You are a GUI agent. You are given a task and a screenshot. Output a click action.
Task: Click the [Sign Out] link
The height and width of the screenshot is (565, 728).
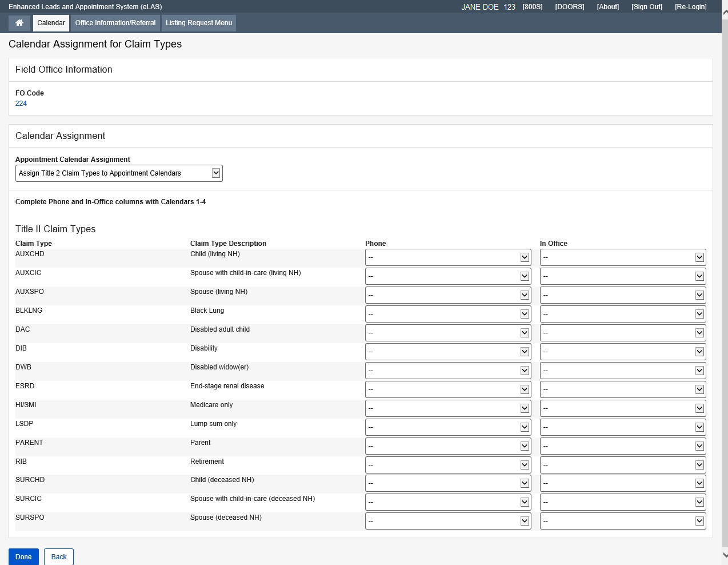pos(646,7)
